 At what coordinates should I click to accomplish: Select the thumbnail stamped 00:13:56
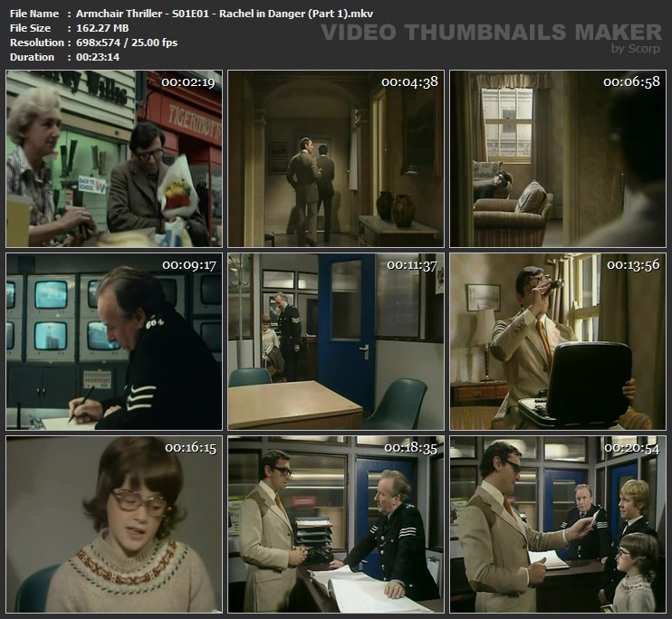point(558,341)
